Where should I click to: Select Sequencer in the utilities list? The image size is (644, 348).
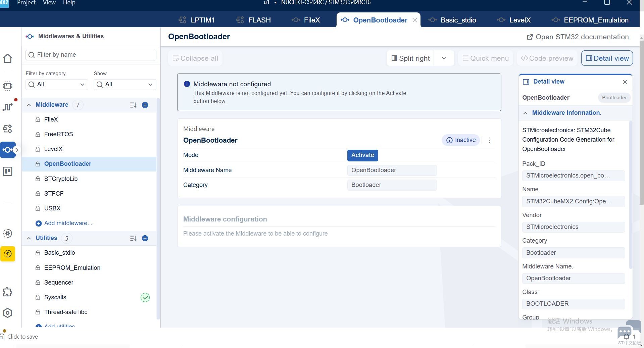(x=89, y=283)
